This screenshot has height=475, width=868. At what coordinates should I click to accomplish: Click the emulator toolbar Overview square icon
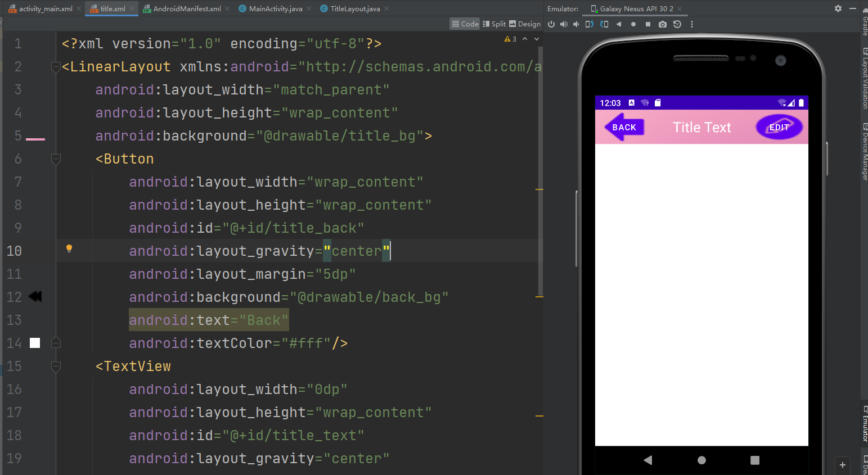pos(648,24)
